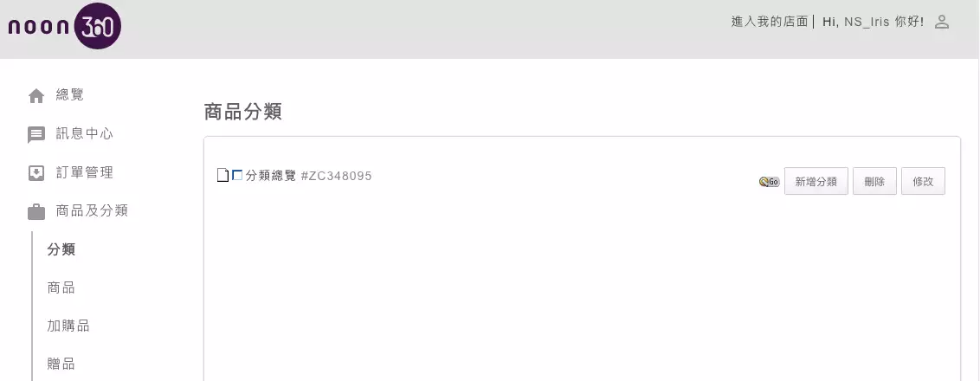Open the user account profile icon
980x381 pixels.
coord(942,22)
